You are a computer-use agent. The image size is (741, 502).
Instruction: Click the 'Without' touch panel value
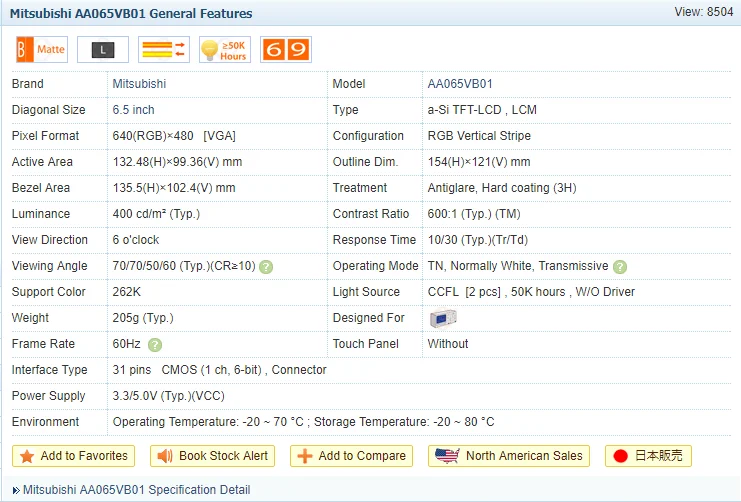[448, 344]
